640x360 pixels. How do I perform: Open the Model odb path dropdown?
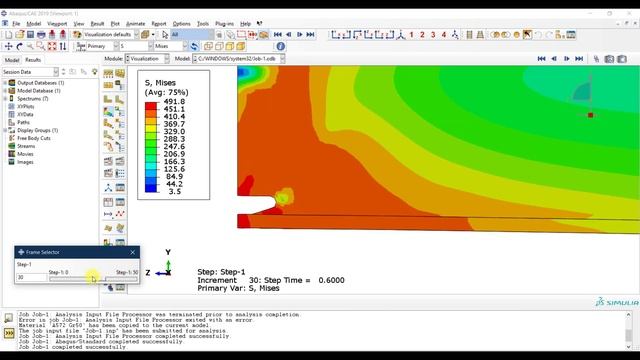point(239,59)
